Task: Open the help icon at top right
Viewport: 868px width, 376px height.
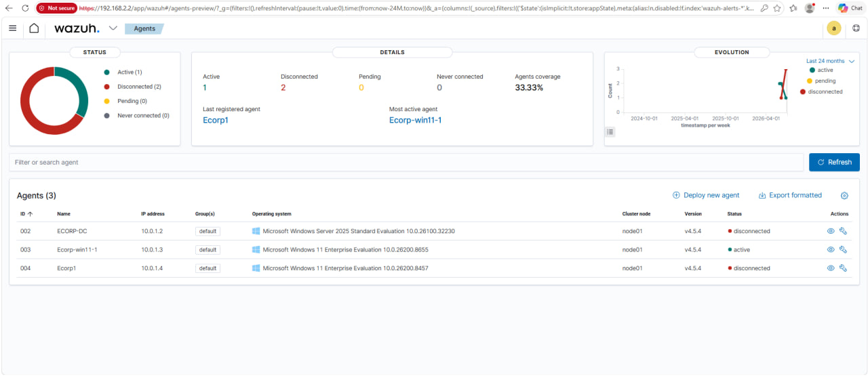Action: 856,28
